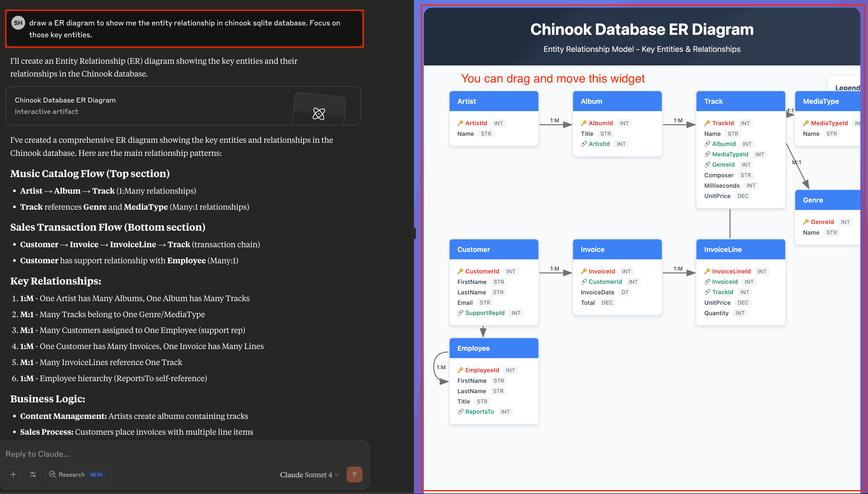Click the Research BETA button
This screenshot has width=868, height=494.
(78, 474)
